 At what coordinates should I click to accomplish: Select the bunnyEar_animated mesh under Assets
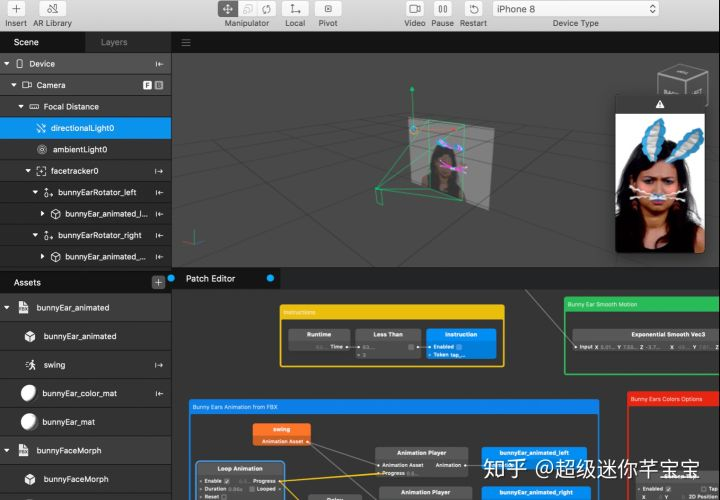85,336
